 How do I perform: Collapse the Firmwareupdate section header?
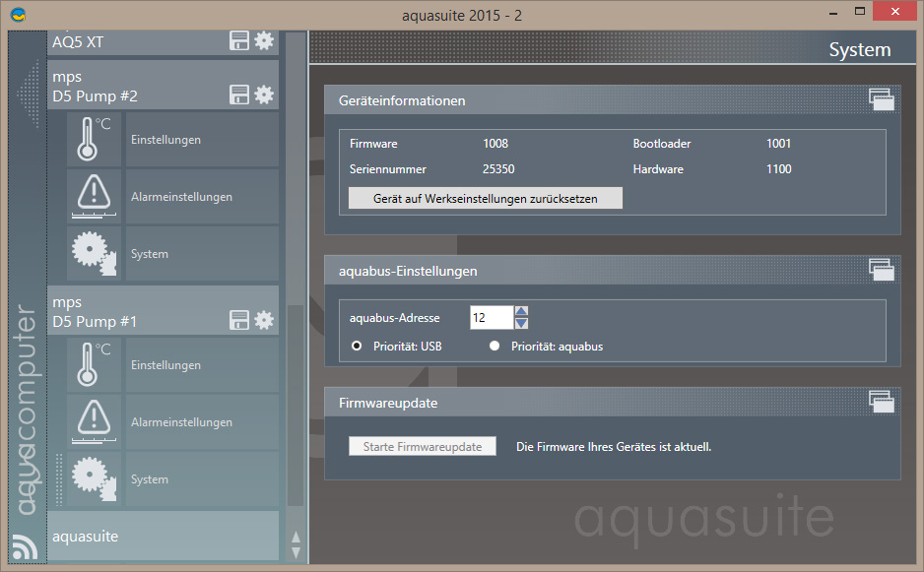coord(613,403)
